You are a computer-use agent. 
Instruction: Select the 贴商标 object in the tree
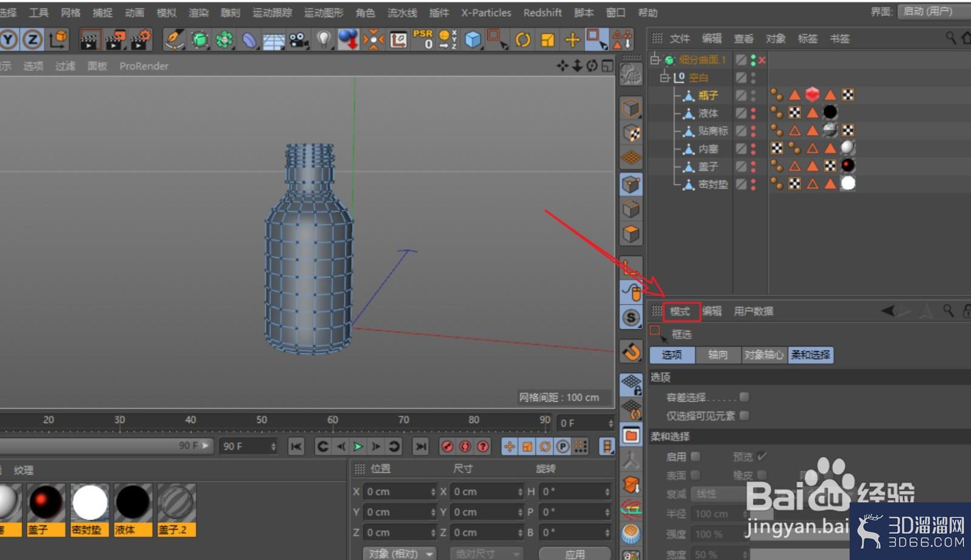712,130
